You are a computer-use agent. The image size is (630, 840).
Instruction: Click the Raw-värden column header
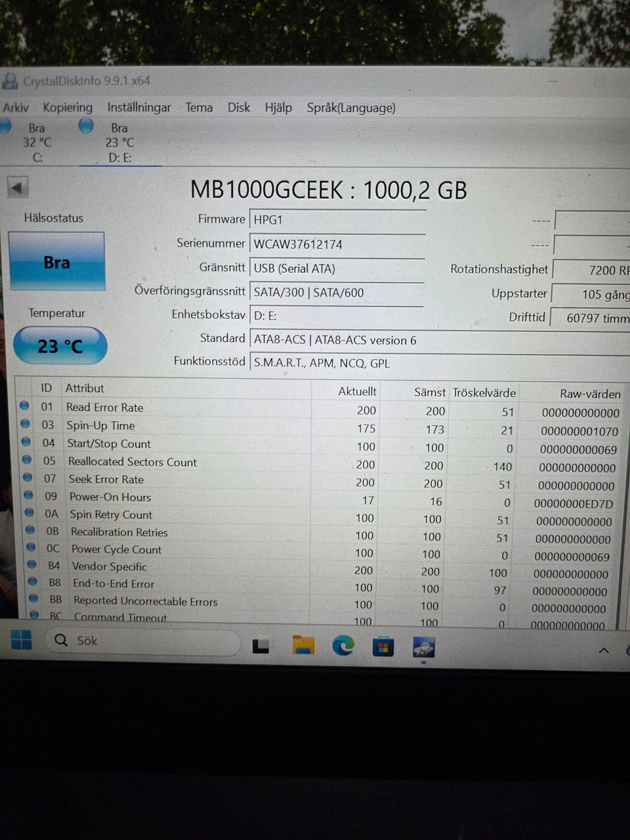(590, 394)
